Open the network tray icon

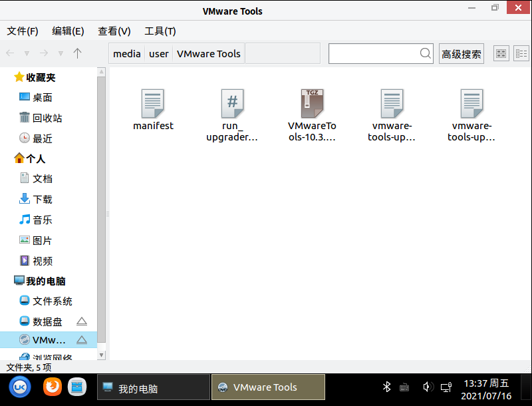(x=446, y=387)
